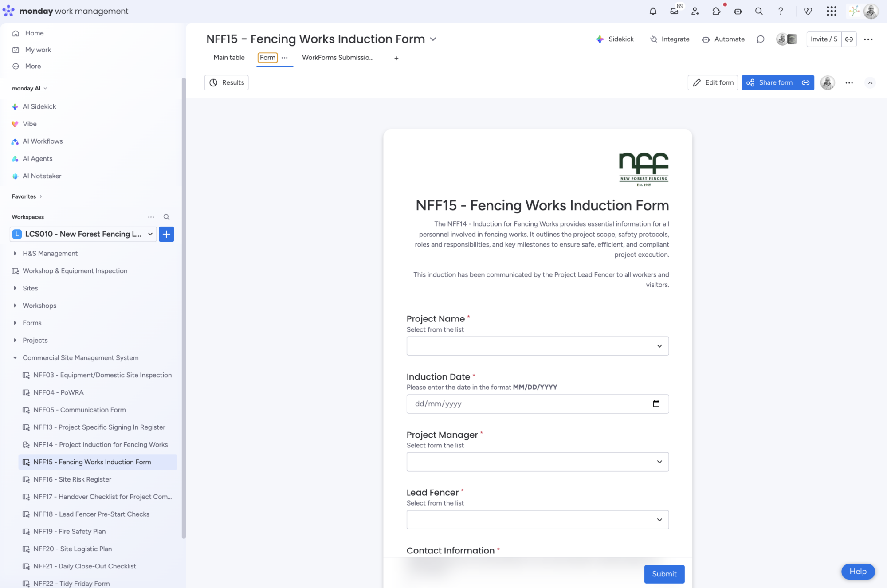887x588 pixels.
Task: Open the Lead Fencer dropdown
Action: (x=537, y=520)
